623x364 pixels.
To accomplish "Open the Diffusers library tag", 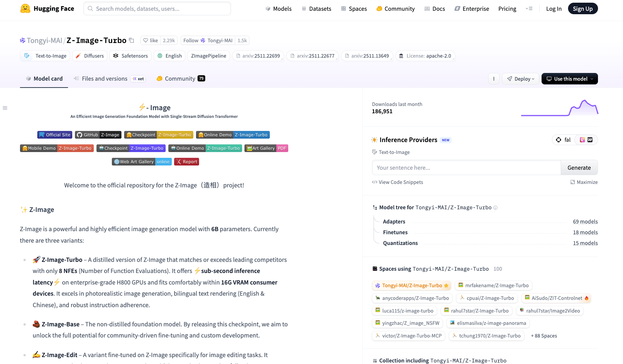I will 90,56.
